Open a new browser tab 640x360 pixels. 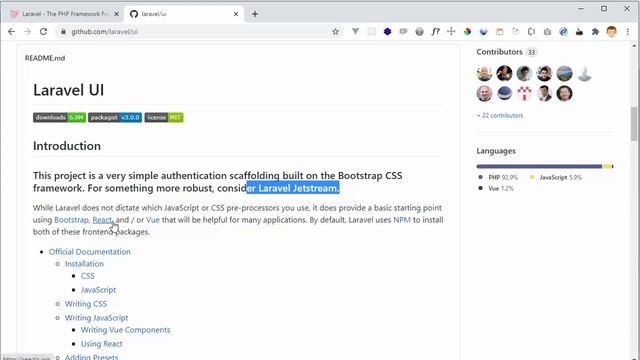pyautogui.click(x=255, y=14)
